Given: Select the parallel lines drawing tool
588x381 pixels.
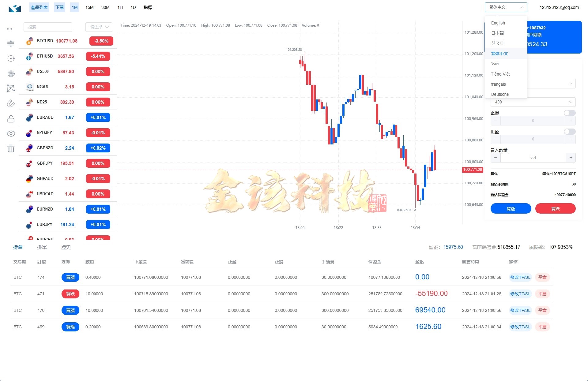Looking at the screenshot, I should click(x=11, y=43).
